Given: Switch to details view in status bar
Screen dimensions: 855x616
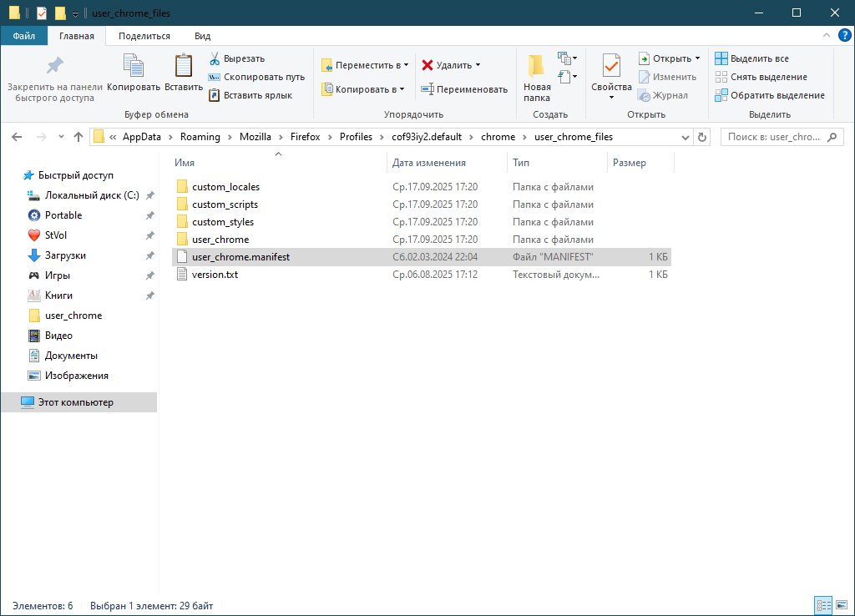Looking at the screenshot, I should tap(822, 605).
